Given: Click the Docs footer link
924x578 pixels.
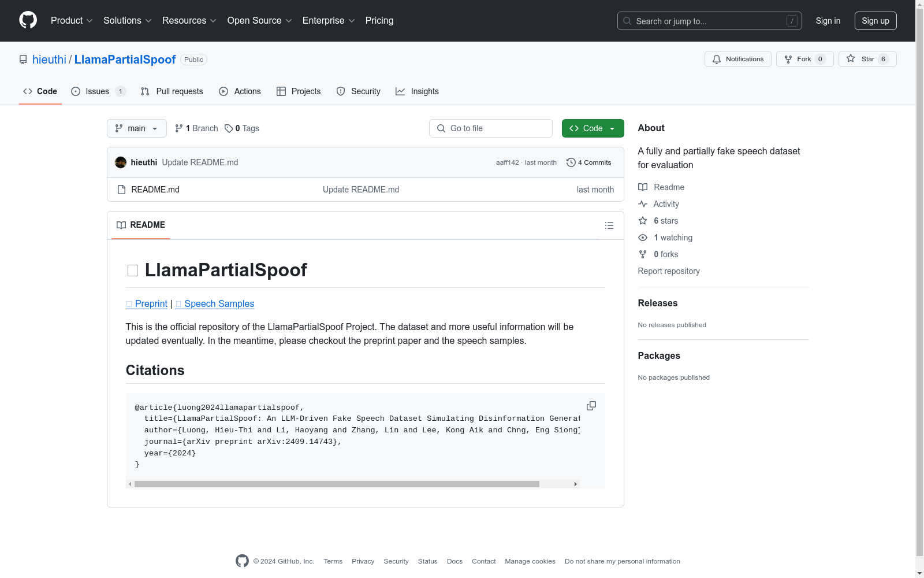Looking at the screenshot, I should (455, 561).
